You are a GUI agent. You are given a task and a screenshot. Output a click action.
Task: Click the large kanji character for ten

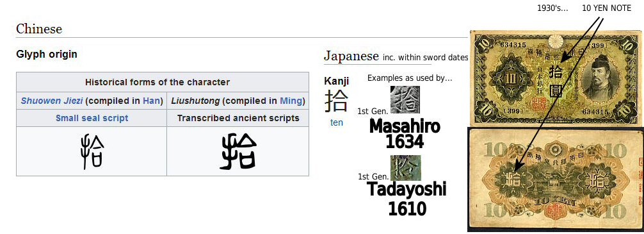[x=336, y=101]
